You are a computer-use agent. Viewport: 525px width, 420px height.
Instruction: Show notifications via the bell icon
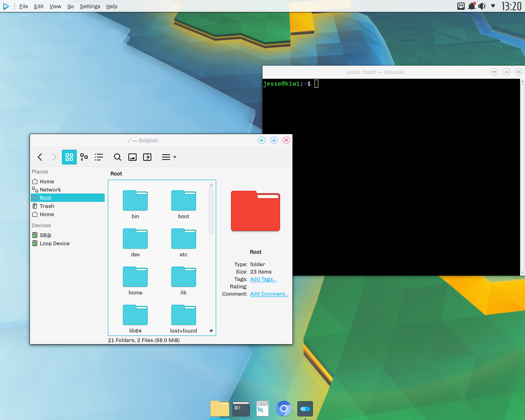point(472,6)
